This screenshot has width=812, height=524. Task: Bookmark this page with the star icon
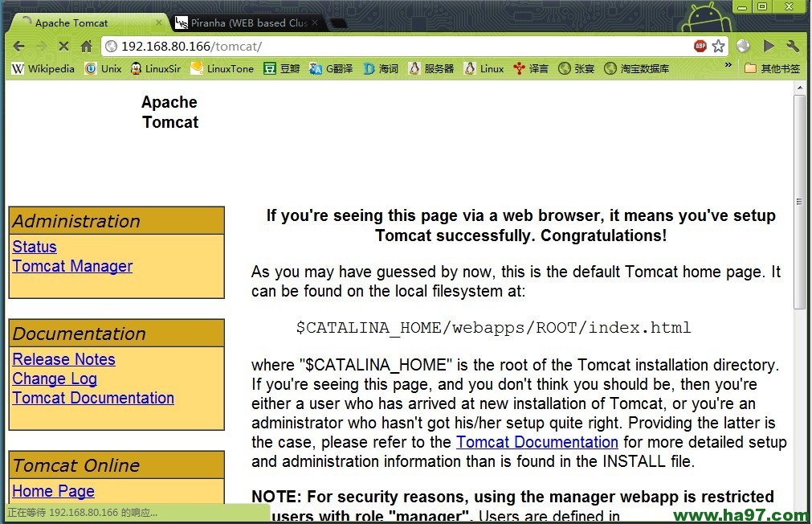point(718,46)
